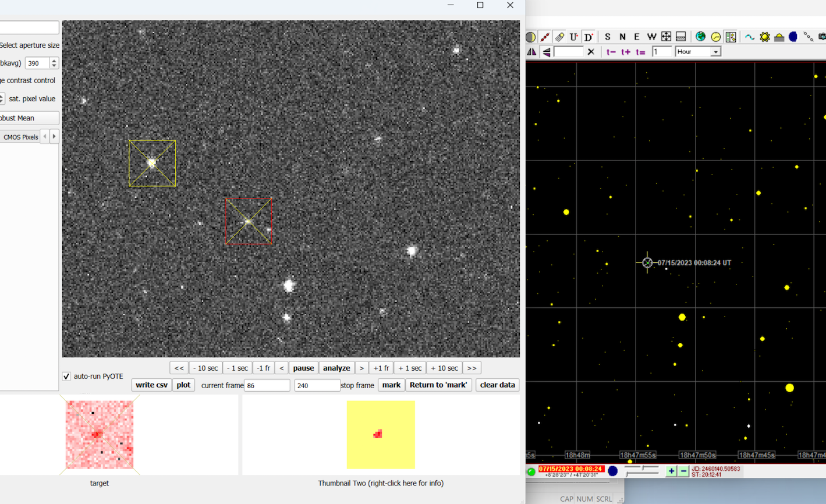Viewport: 826px width, 504px height.
Task: Select the CMOS Pixels tab
Action: (21, 137)
